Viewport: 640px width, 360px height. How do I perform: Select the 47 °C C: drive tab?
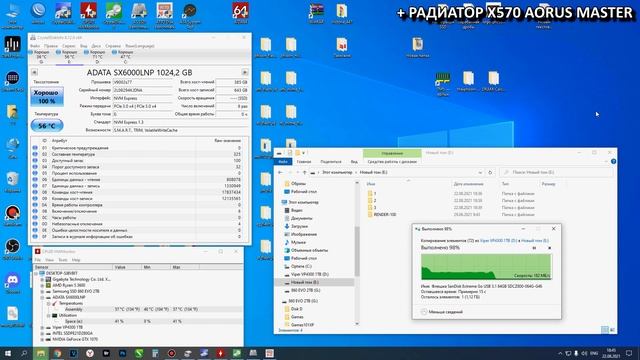(x=125, y=57)
